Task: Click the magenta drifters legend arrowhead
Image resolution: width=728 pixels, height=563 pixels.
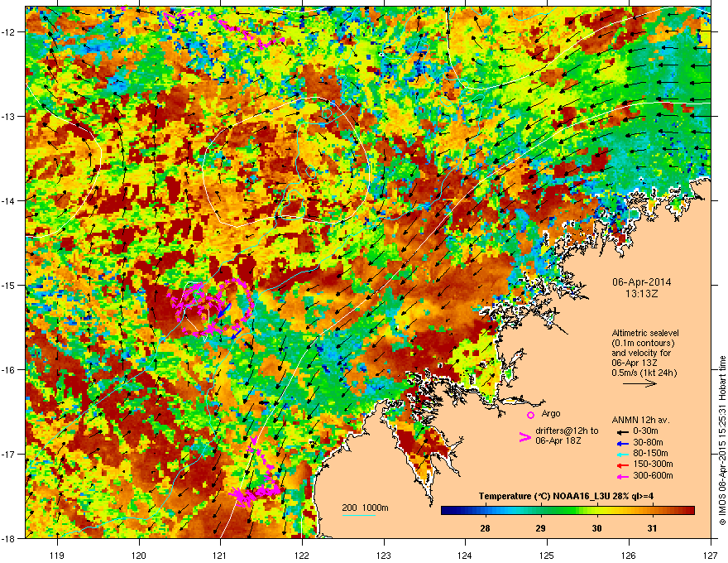Action: [x=524, y=436]
